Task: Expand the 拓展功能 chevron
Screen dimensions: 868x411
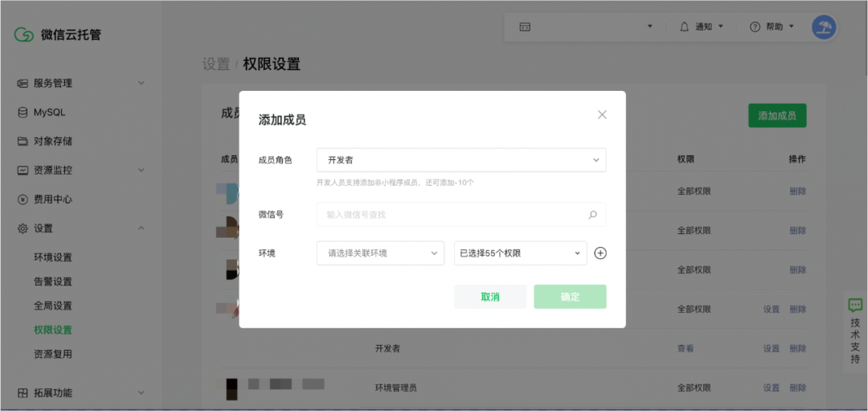Action: click(141, 393)
